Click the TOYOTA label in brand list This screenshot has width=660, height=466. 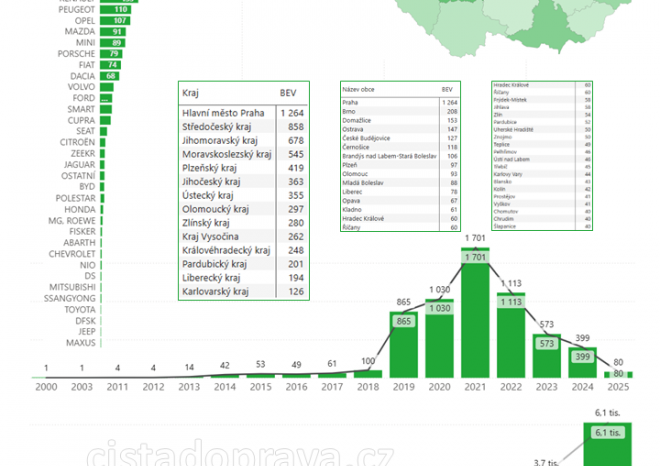tap(78, 309)
